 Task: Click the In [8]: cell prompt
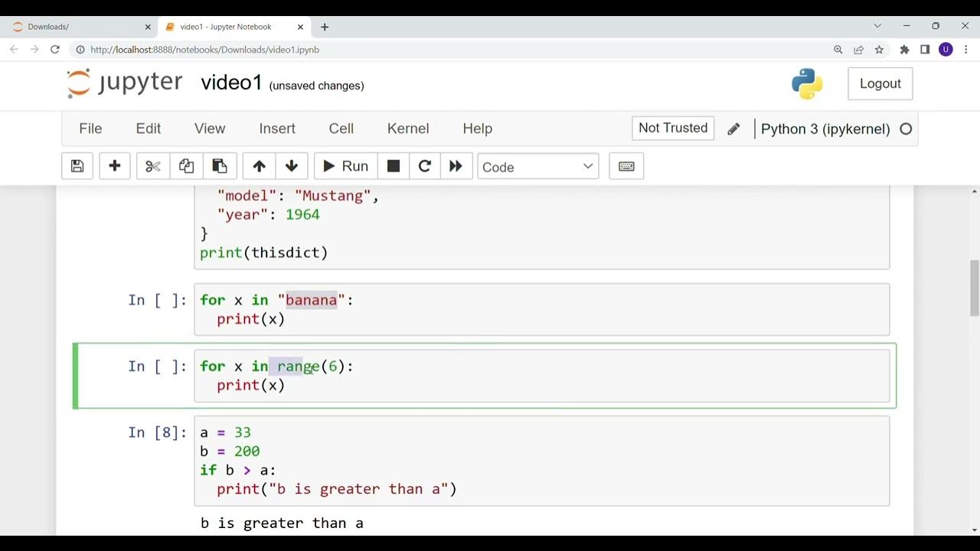pyautogui.click(x=157, y=433)
